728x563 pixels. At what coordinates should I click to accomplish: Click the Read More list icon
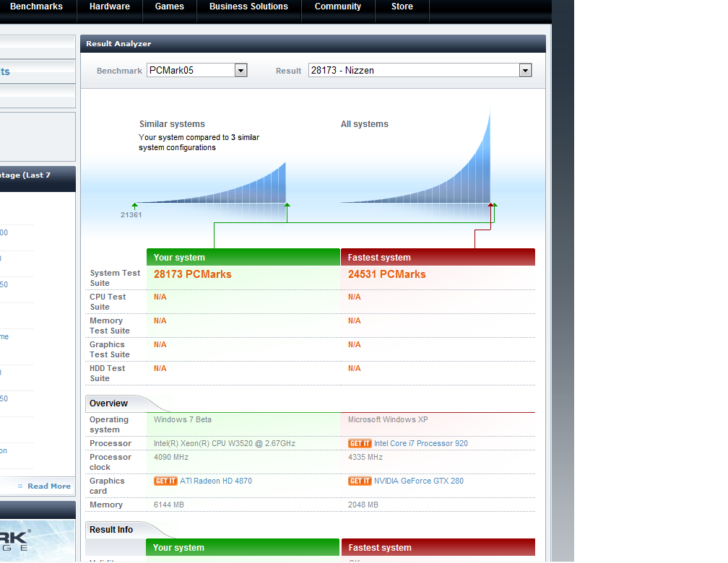click(x=20, y=486)
